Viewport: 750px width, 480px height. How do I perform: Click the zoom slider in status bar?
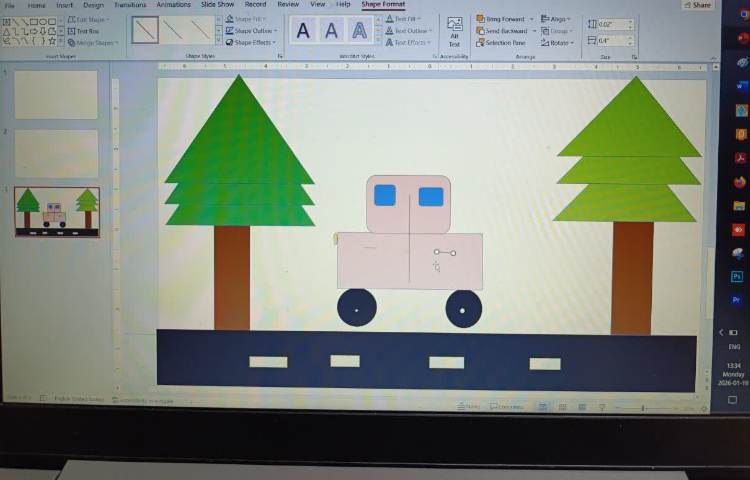click(x=645, y=408)
